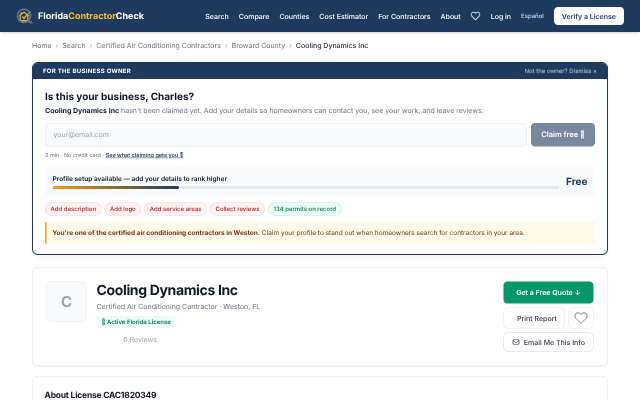
Task: Open the About menu item
Action: (450, 16)
